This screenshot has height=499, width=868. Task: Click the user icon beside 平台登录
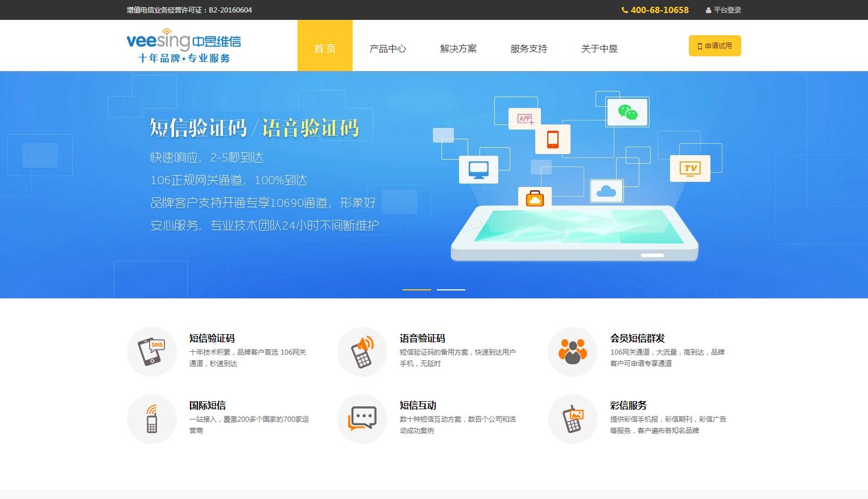coord(708,10)
